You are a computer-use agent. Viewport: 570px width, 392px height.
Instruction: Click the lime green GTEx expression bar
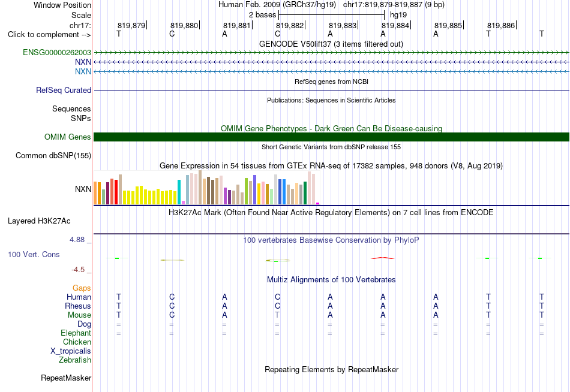tap(246, 191)
